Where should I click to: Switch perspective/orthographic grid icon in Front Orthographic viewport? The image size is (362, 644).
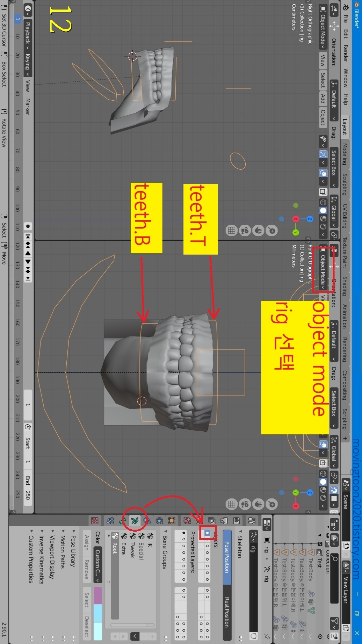(x=232, y=504)
